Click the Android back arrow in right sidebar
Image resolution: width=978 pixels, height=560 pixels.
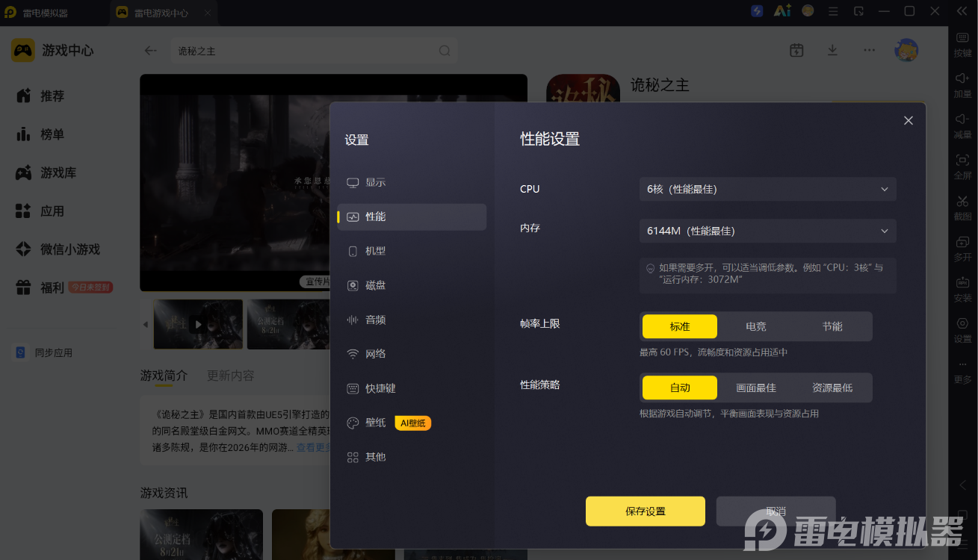pos(962,485)
